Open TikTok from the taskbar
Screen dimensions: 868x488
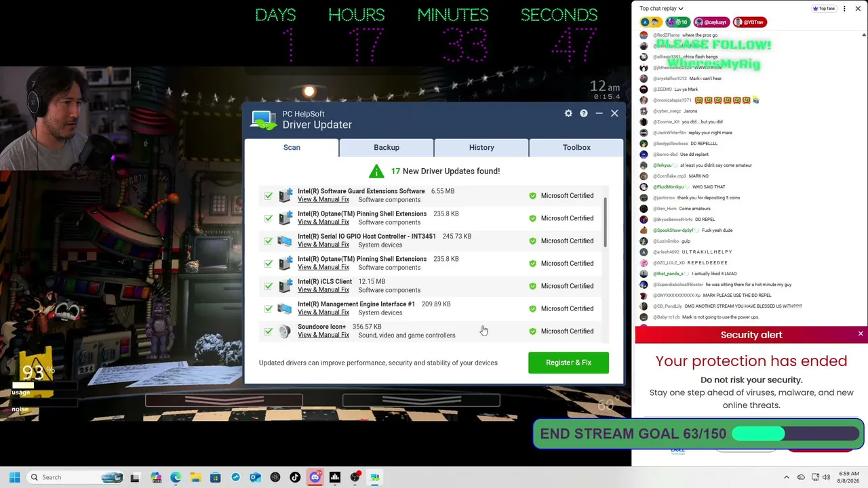click(295, 477)
